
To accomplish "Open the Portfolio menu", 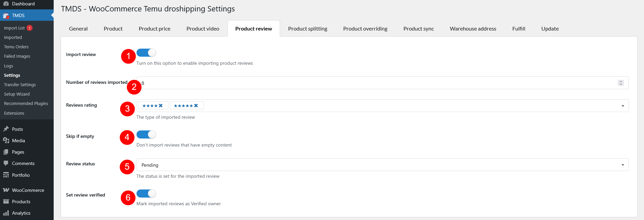I will pyautogui.click(x=27, y=175).
